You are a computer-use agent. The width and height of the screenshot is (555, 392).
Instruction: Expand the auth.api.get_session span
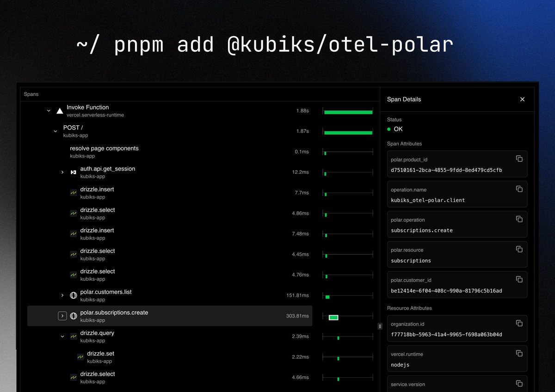point(62,172)
